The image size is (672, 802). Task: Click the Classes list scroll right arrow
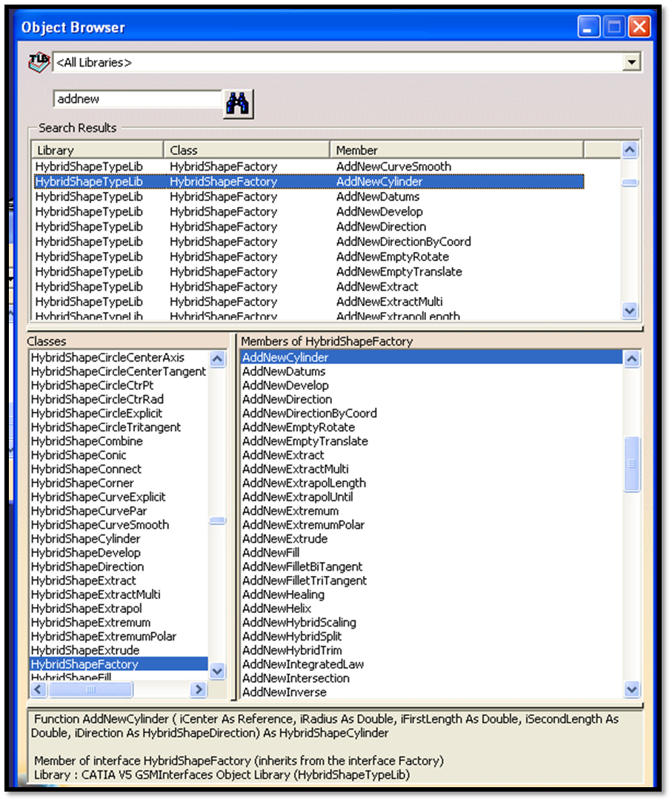(x=199, y=689)
